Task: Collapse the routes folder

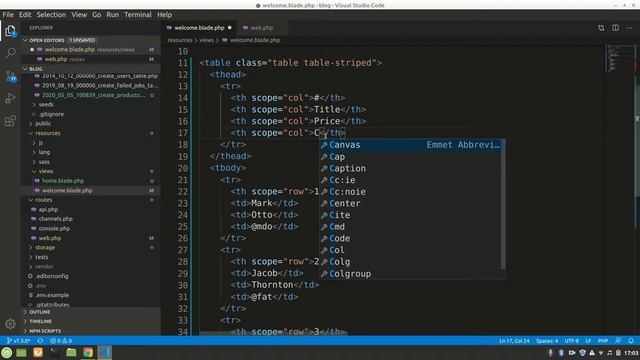Action: point(43,200)
